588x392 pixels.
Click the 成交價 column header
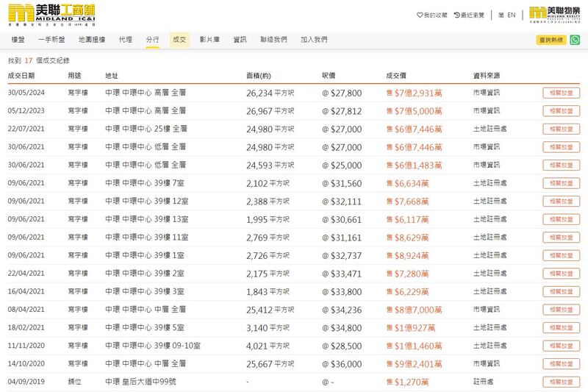point(396,76)
